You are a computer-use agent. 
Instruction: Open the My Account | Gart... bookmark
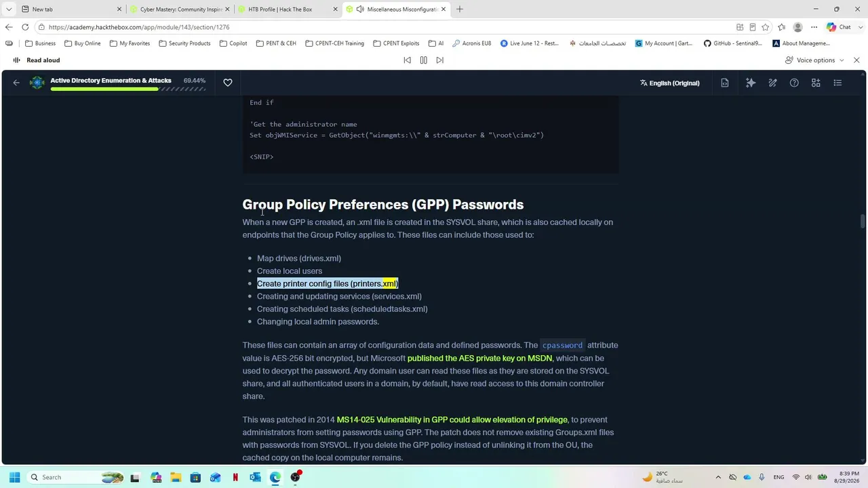(x=664, y=43)
